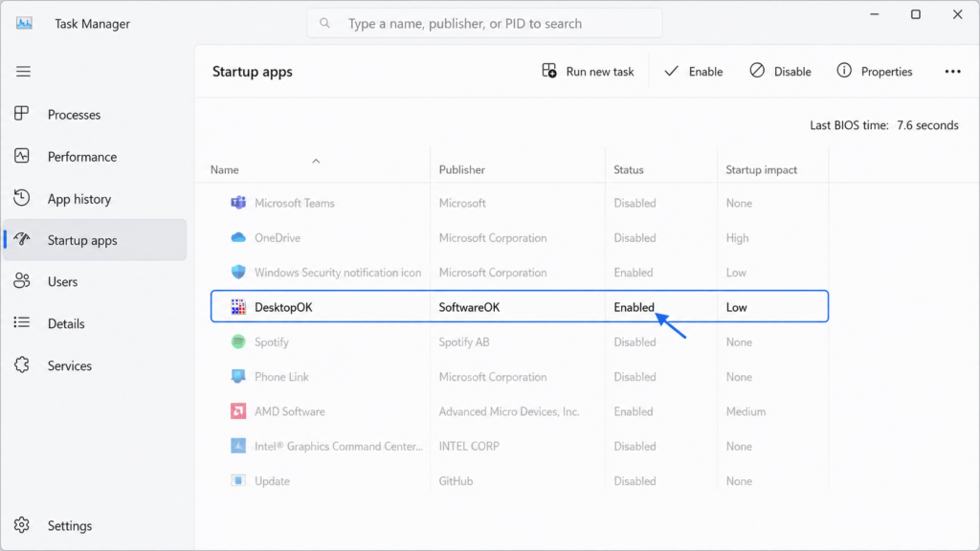Click the Run new task icon
Screen dimensions: 980x551
[x=548, y=71]
